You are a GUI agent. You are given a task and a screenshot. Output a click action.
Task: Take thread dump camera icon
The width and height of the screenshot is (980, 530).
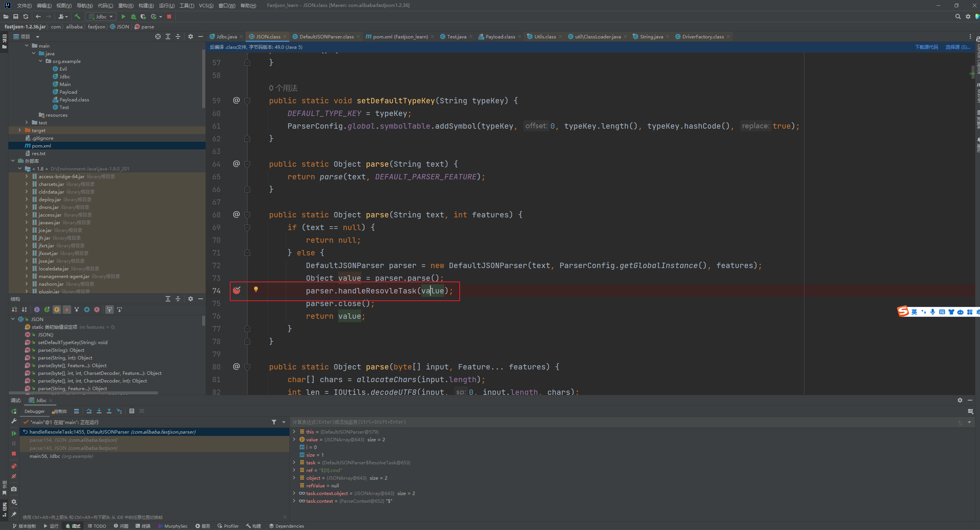coord(14,489)
